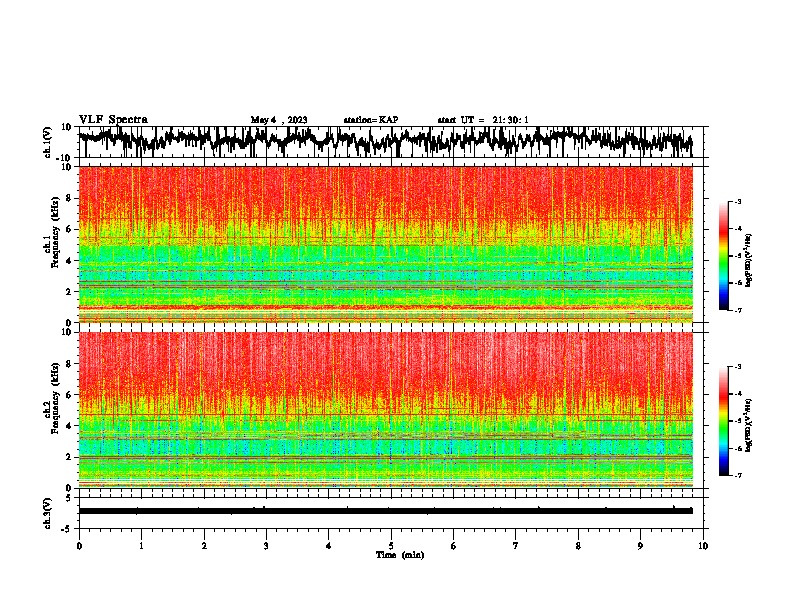Image resolution: width=792 pixels, height=612 pixels.
Task: Click the "station=KAP" header label
Action: coord(371,120)
